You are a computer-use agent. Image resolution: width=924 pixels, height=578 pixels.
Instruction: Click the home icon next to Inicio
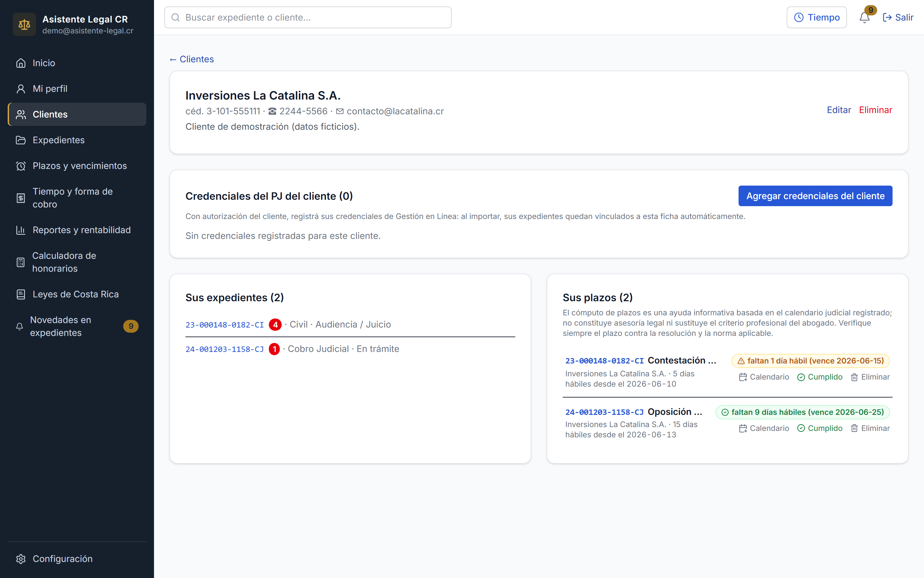tap(21, 63)
